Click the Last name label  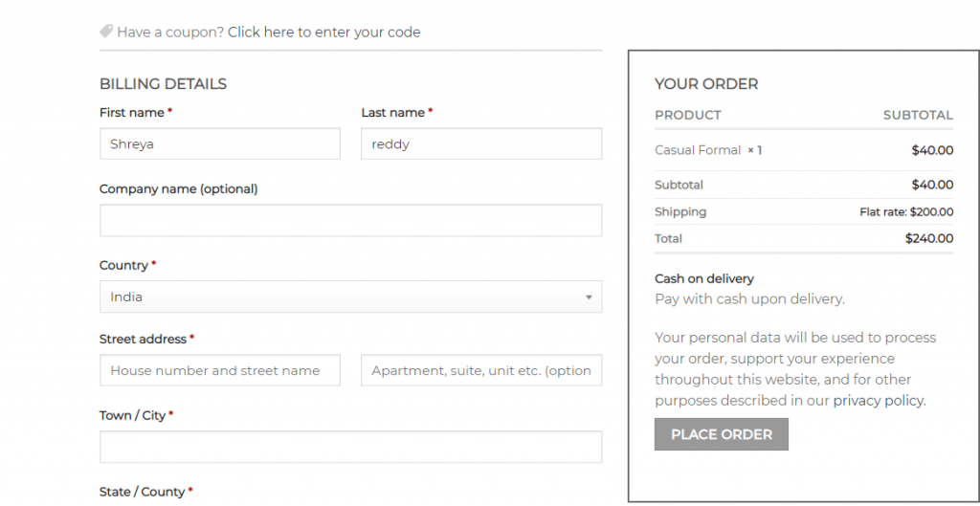point(393,113)
